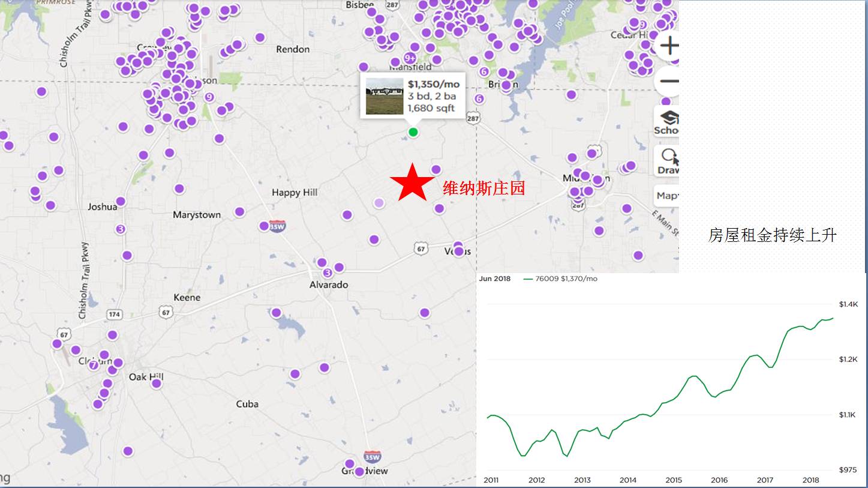Expand the 7 listings cluster in Cleburne
This screenshot has height=488, width=868.
click(x=94, y=365)
